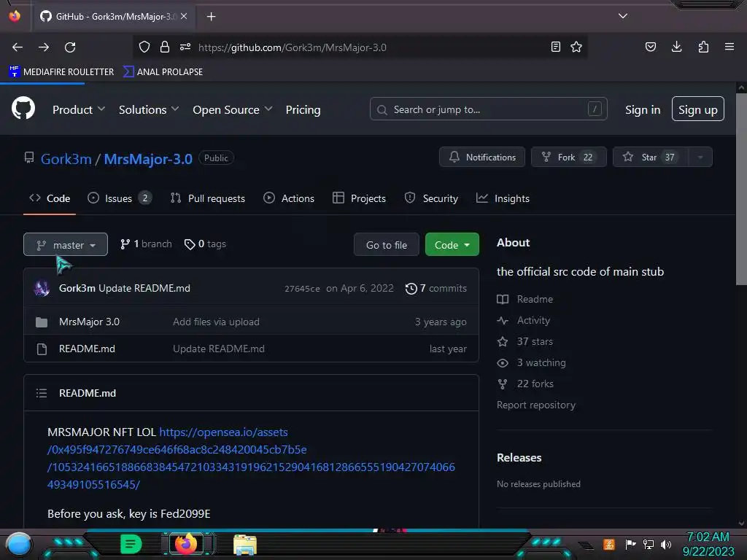
Task: Click the site security padlock icon
Action: coord(165,47)
